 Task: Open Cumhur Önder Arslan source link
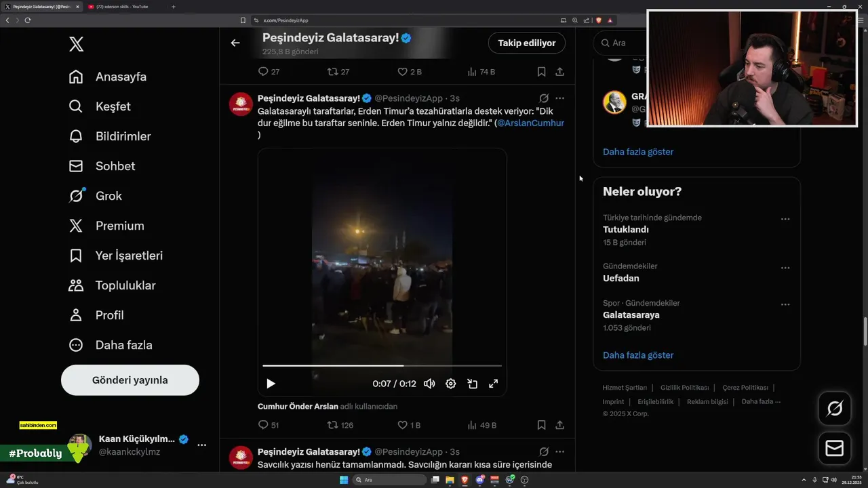tap(298, 407)
